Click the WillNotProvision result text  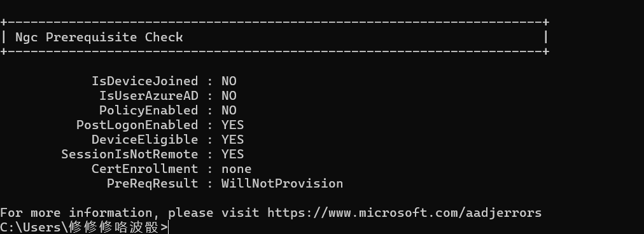[x=282, y=184]
